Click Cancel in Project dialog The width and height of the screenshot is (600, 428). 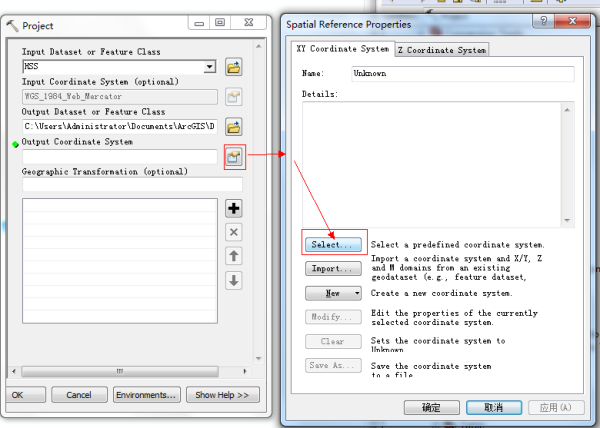(79, 395)
